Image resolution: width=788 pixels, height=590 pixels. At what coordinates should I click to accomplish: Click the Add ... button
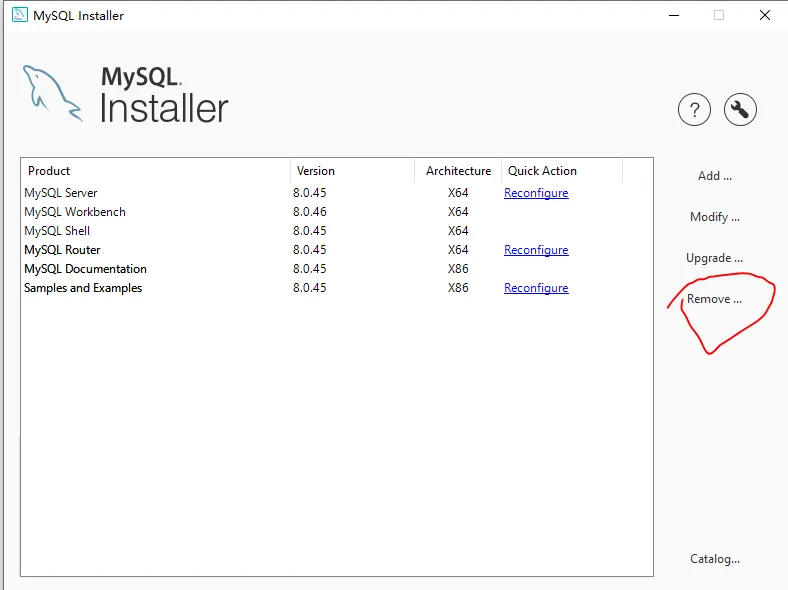click(715, 176)
